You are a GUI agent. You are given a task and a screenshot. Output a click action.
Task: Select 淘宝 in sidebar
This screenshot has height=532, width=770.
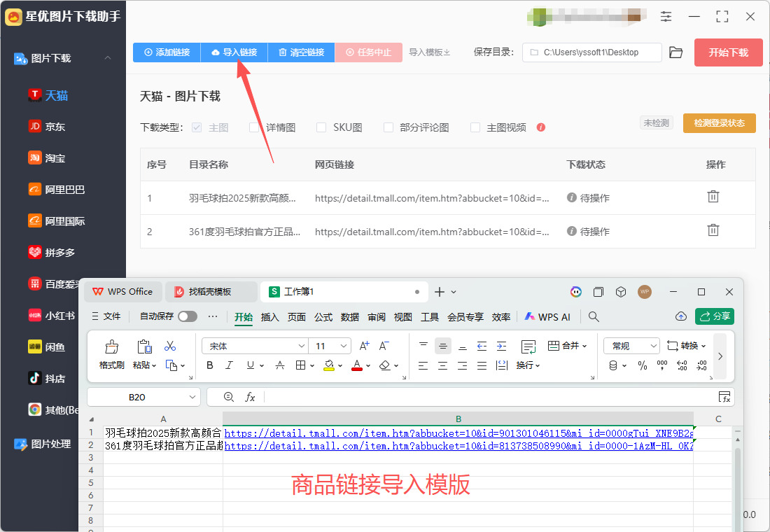point(47,158)
